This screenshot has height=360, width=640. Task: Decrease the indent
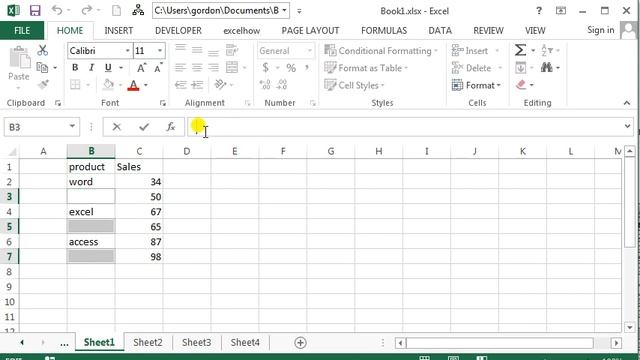pyautogui.click(x=180, y=85)
